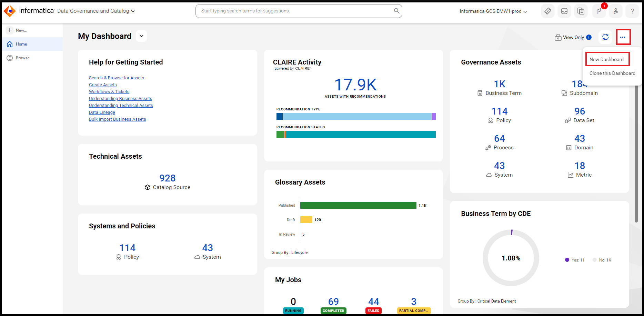Open the inbox icon in header

coord(564,11)
